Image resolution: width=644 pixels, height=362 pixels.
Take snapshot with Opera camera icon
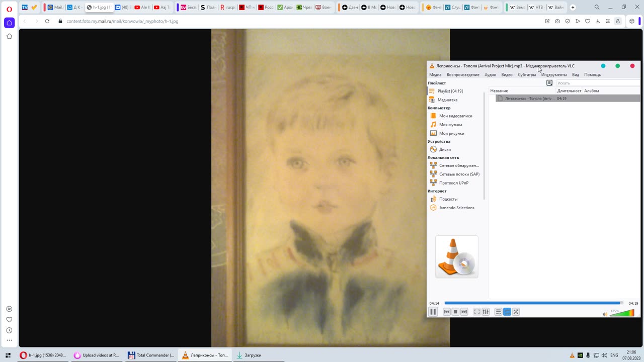point(557,21)
